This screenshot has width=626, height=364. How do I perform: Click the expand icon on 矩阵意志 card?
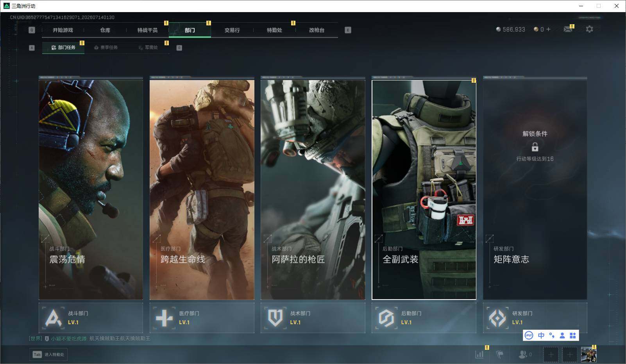490,238
